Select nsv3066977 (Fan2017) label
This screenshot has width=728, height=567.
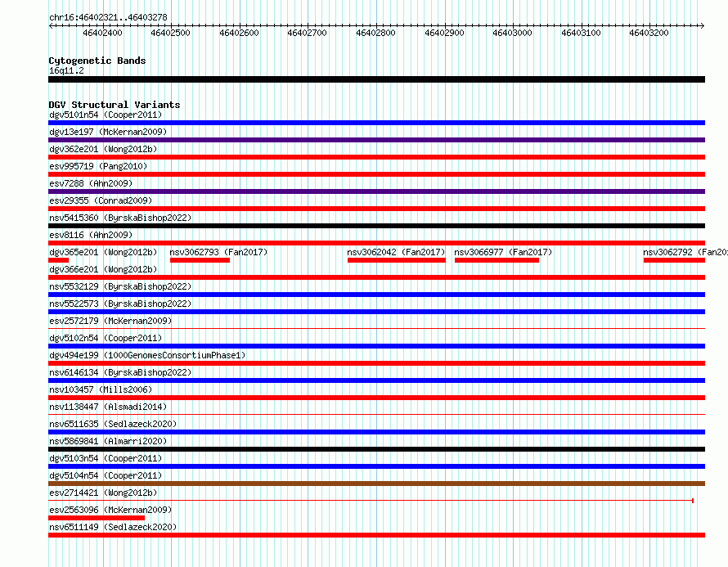coord(503,252)
